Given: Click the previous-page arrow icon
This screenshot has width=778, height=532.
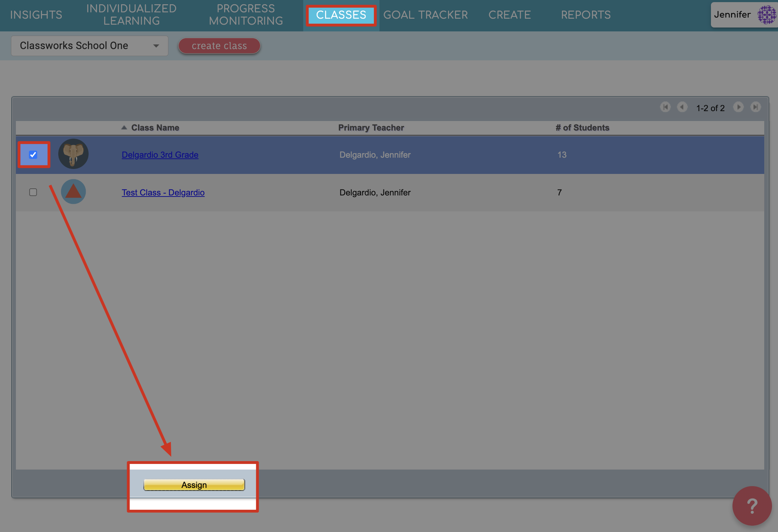Looking at the screenshot, I should pos(682,107).
